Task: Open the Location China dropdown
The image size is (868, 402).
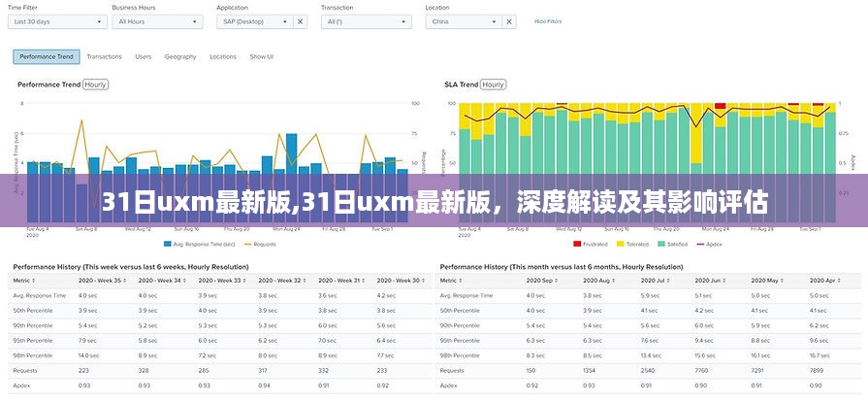Action: pyautogui.click(x=464, y=20)
